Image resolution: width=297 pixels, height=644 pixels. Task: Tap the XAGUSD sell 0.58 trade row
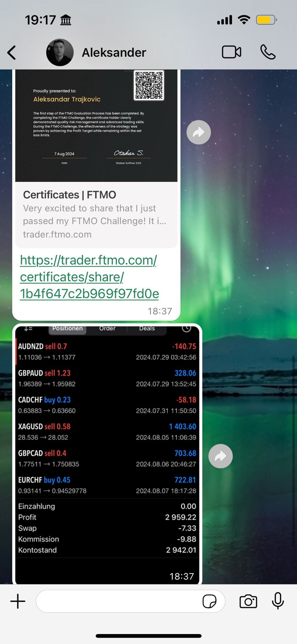click(x=107, y=432)
